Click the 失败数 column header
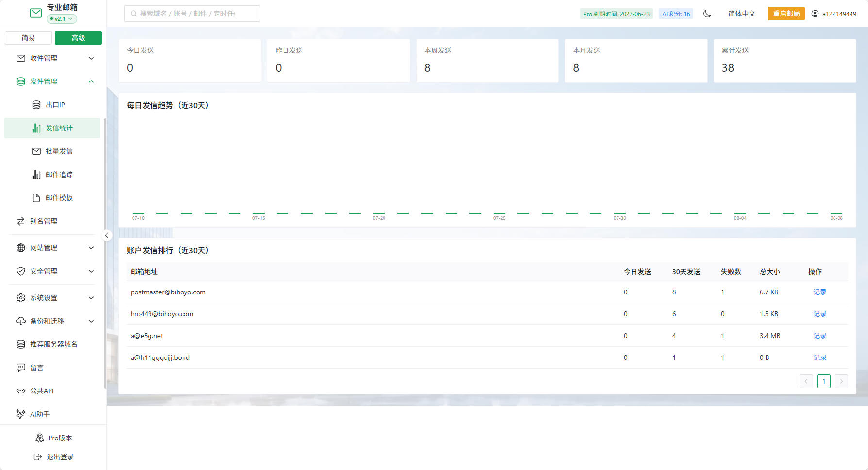The height and width of the screenshot is (470, 868). tap(731, 272)
